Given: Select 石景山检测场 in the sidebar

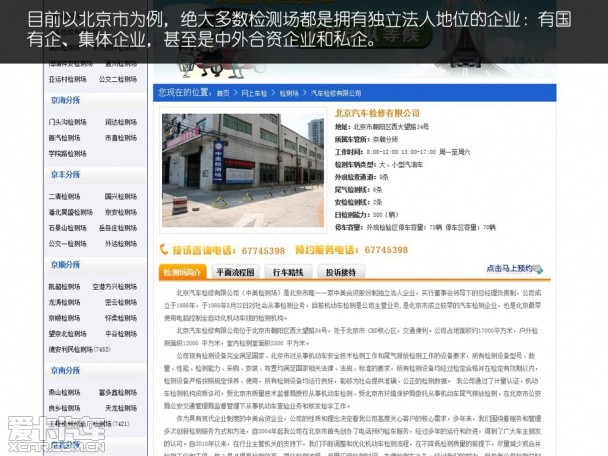Looking at the screenshot, I should (x=67, y=228).
